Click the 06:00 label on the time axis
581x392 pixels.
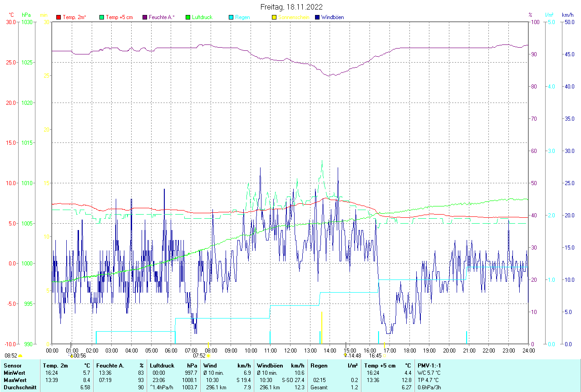pyautogui.click(x=171, y=350)
